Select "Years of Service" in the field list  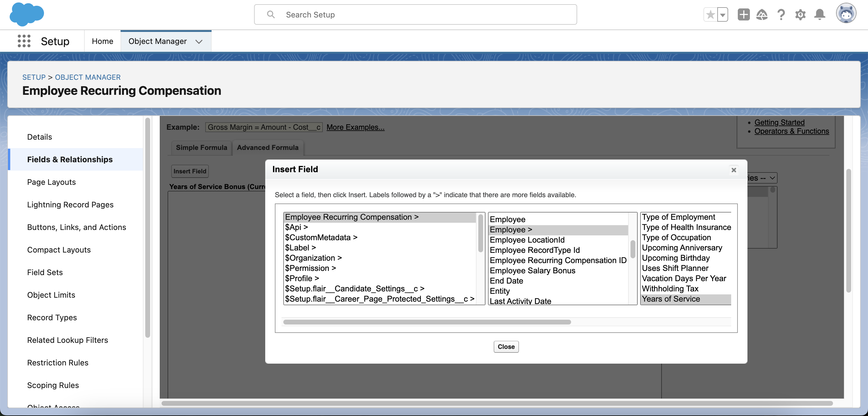pos(671,299)
